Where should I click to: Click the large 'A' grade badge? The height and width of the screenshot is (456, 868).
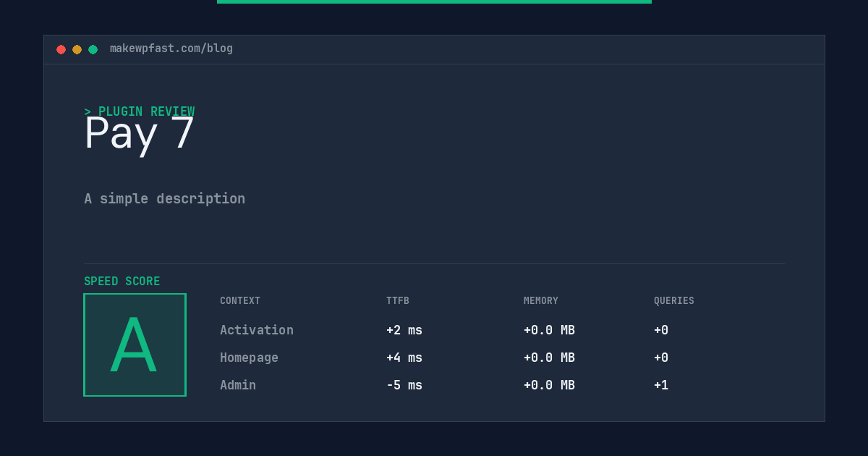[x=135, y=345]
